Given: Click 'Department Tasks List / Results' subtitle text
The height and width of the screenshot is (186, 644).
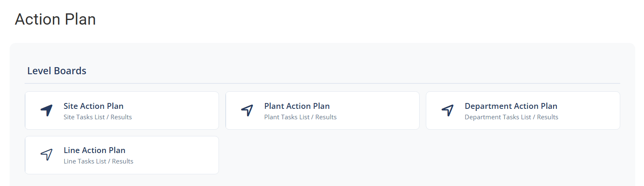Looking at the screenshot, I should (511, 117).
